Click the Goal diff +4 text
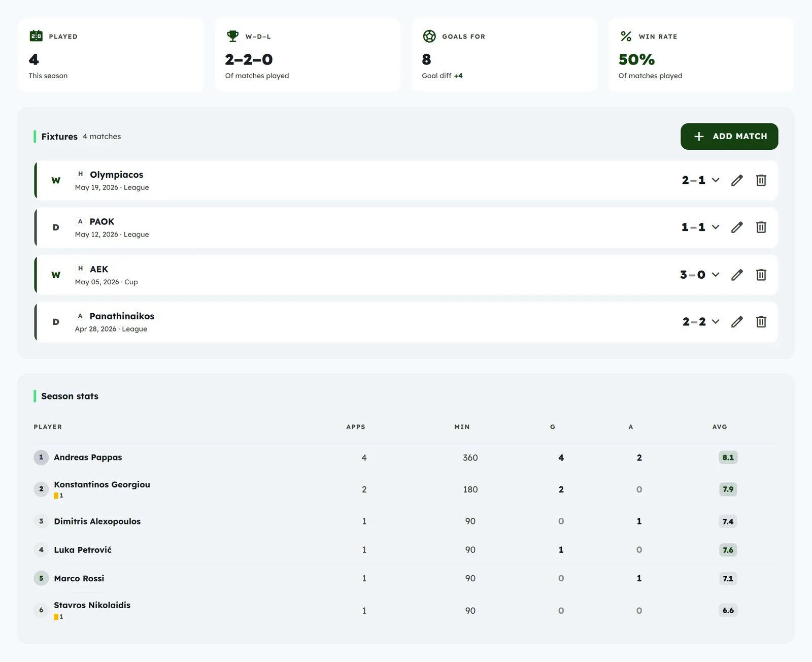The height and width of the screenshot is (662, 812). [442, 76]
